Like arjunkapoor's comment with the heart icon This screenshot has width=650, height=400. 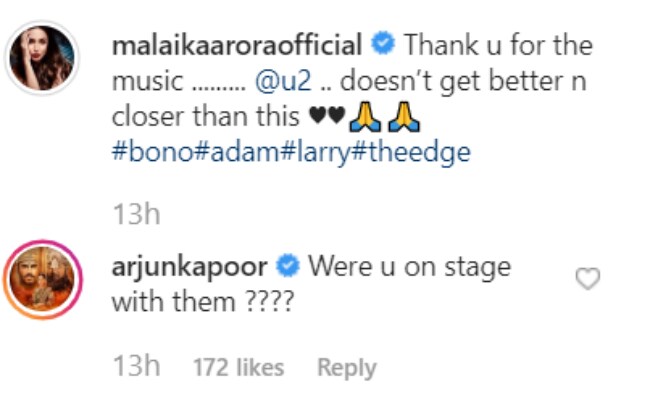(588, 280)
